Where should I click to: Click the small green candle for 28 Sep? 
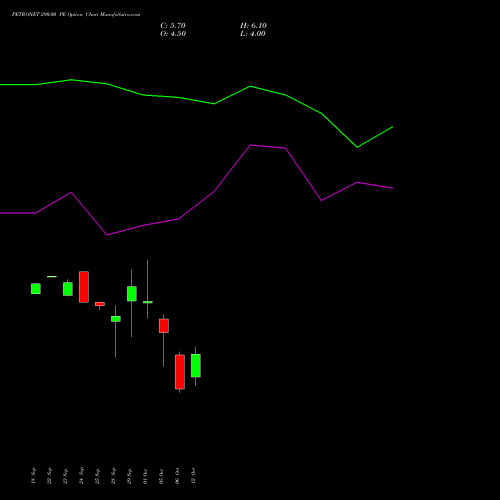(116, 319)
